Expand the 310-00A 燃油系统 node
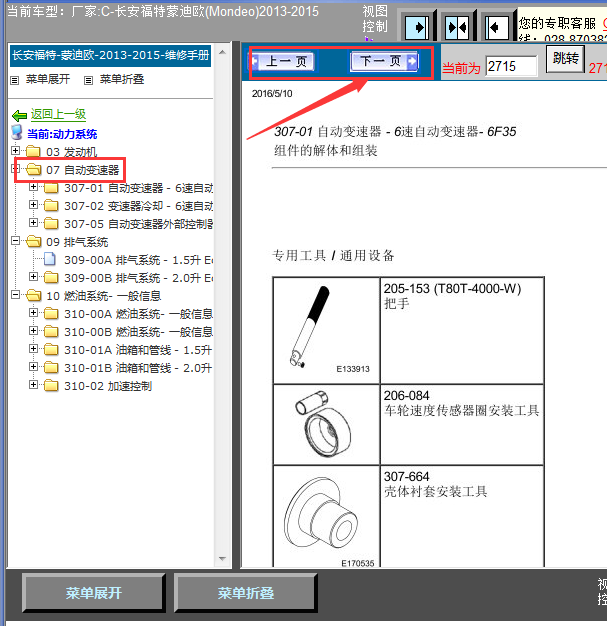 [34, 313]
